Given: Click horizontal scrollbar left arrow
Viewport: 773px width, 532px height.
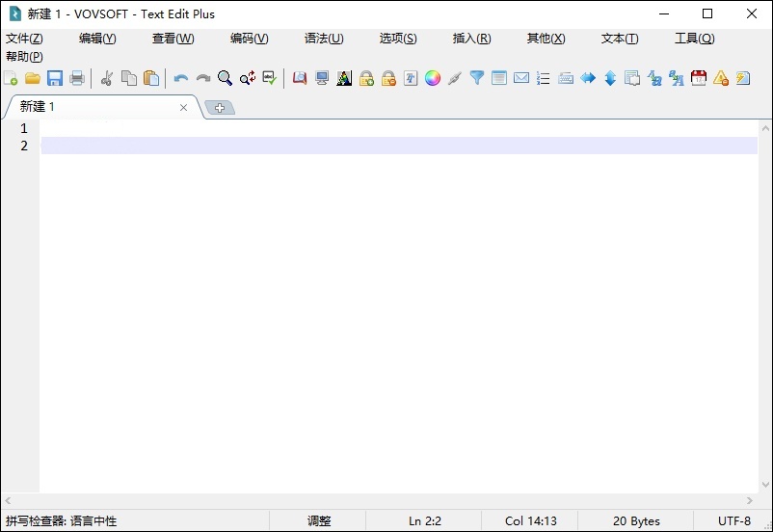Looking at the screenshot, I should (x=8, y=500).
